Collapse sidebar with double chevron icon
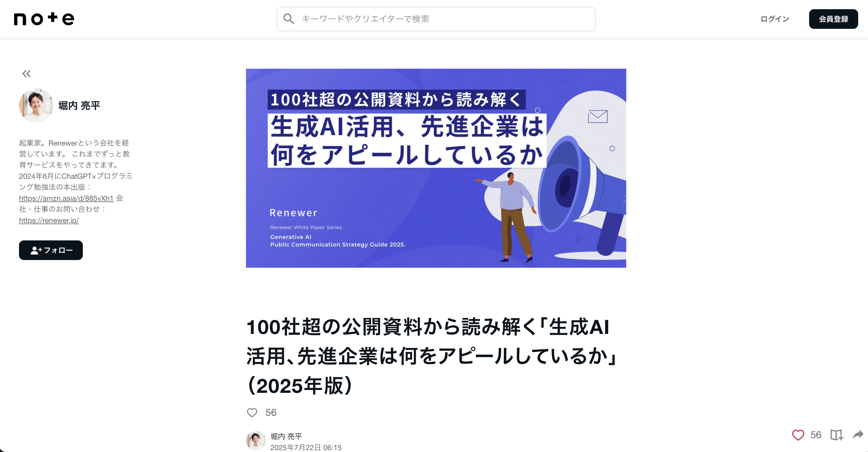The image size is (868, 452). 26,73
